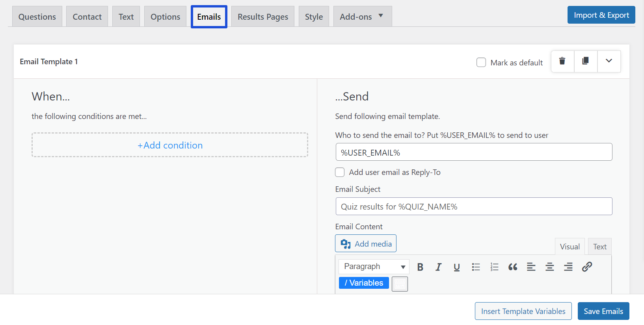Image resolution: width=644 pixels, height=325 pixels.
Task: Open the Questions tab
Action: 37,17
